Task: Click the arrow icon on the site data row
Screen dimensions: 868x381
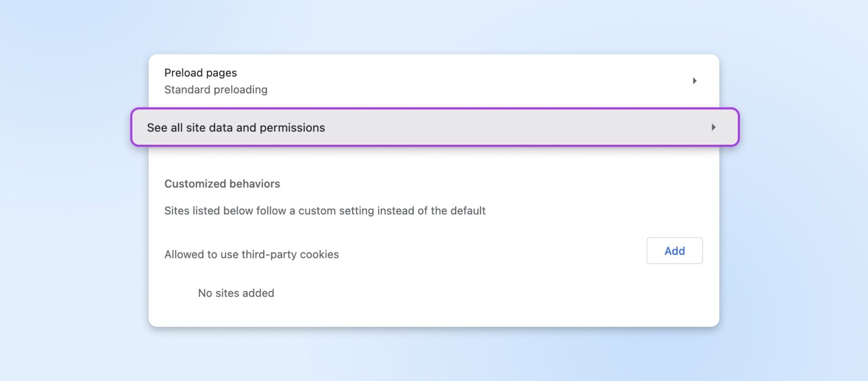Action: [x=713, y=127]
